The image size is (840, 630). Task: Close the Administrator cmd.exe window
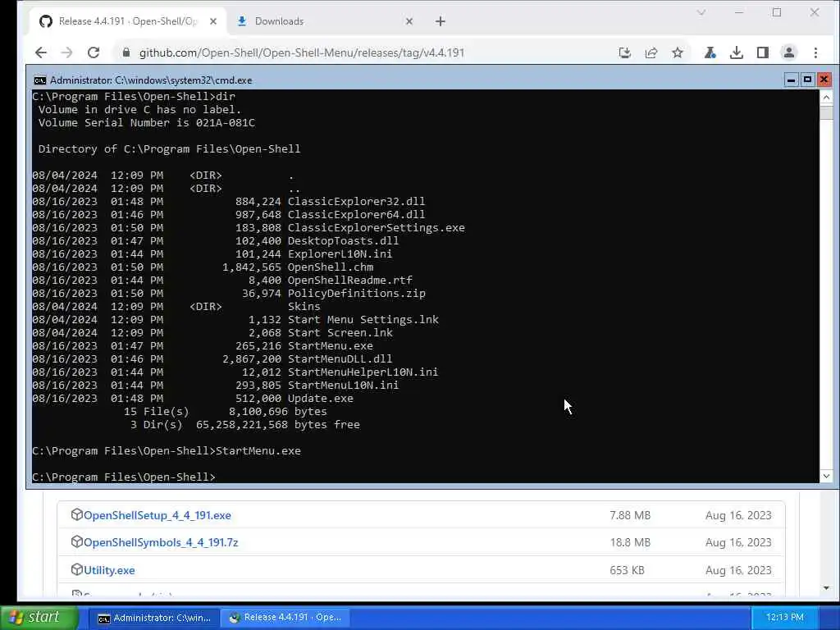click(824, 80)
